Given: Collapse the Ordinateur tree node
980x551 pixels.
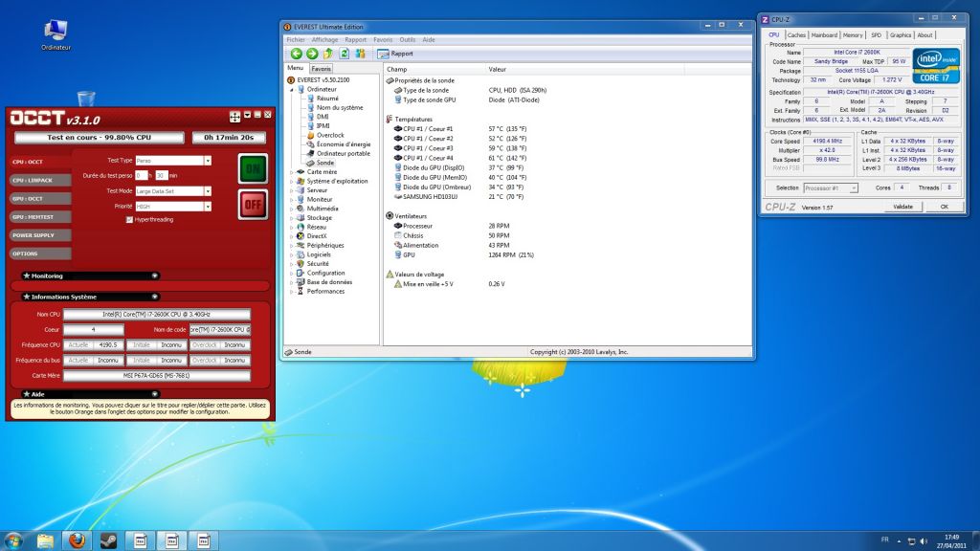Looking at the screenshot, I should click(292, 89).
